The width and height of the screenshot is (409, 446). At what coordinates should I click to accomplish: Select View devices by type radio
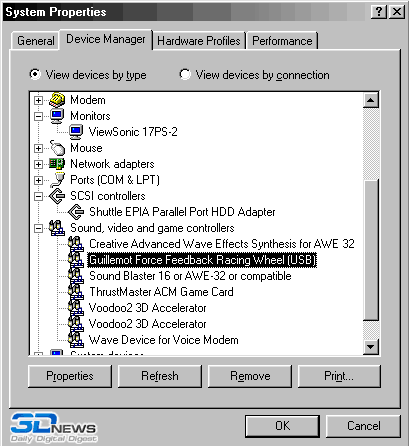tap(35, 74)
